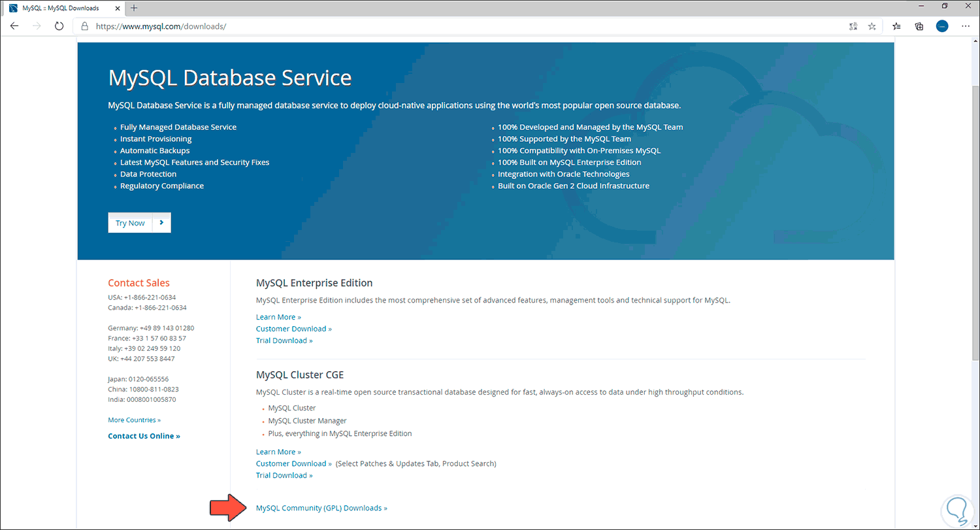The image size is (980, 530).
Task: Open the translate page icon in address bar
Action: point(853,26)
